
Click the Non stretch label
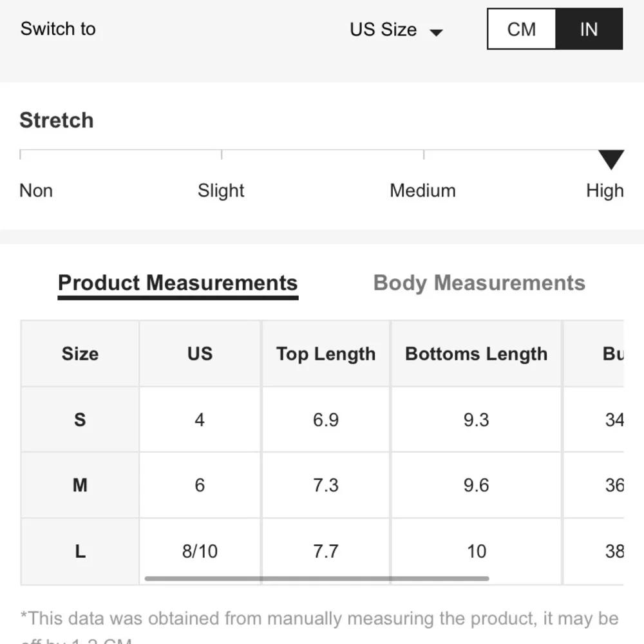click(36, 191)
